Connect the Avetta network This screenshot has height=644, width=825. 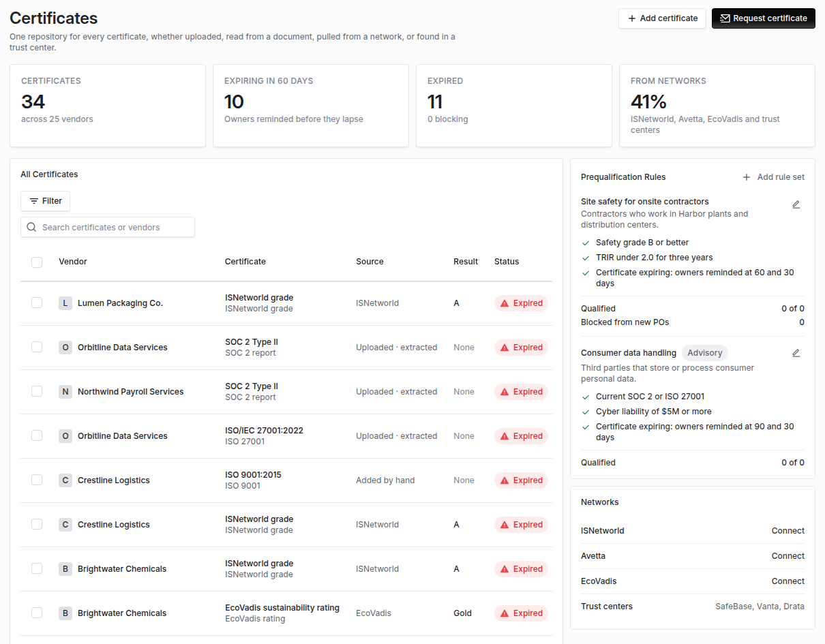(787, 556)
